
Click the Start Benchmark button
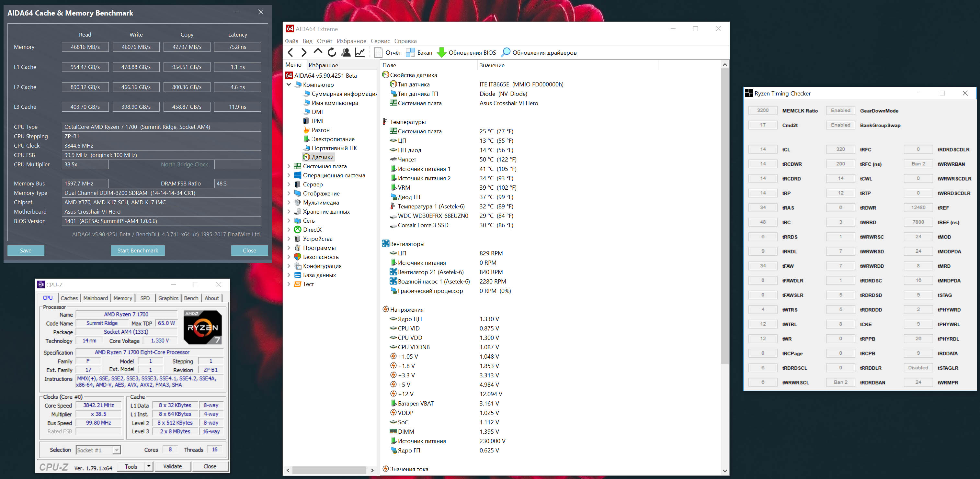point(138,251)
